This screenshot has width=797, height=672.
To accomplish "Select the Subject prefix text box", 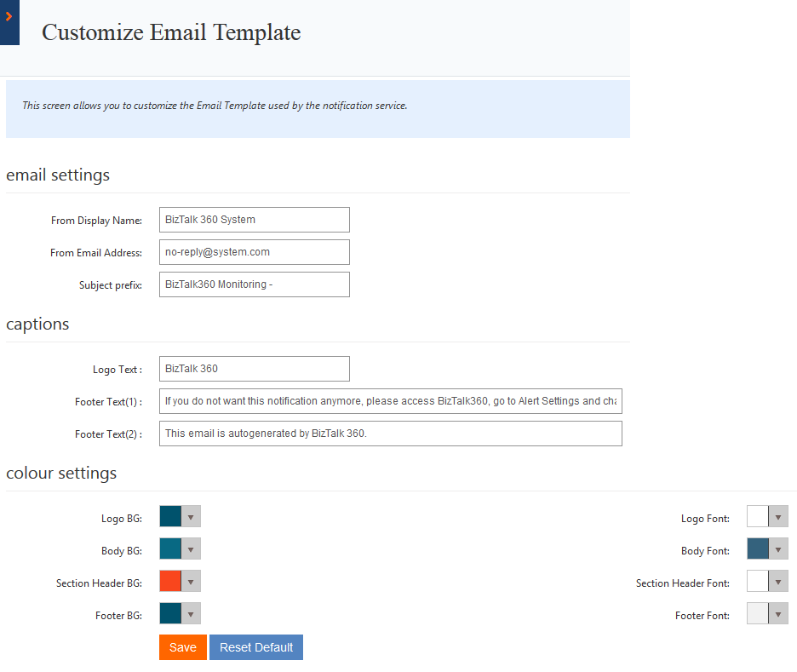I will tap(254, 284).
